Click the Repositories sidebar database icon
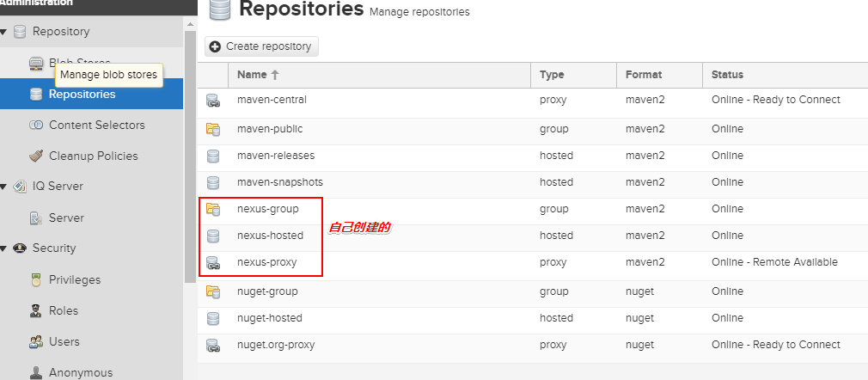Viewport: 868px width, 380px height. point(36,95)
